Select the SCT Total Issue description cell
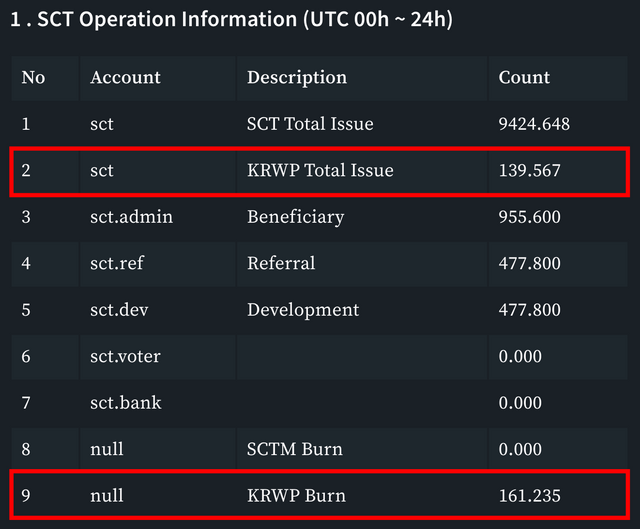 click(310, 124)
